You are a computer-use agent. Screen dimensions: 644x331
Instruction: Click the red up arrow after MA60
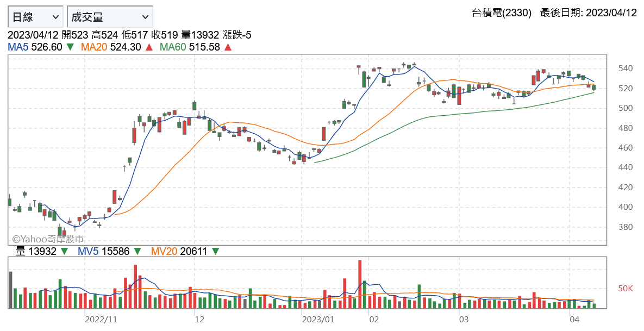(x=228, y=47)
